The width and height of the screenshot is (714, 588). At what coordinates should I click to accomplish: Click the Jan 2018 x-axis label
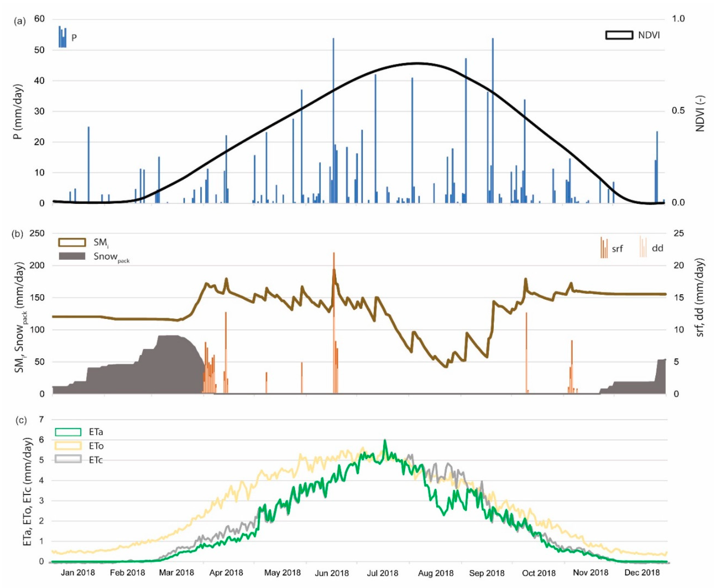(x=78, y=573)
